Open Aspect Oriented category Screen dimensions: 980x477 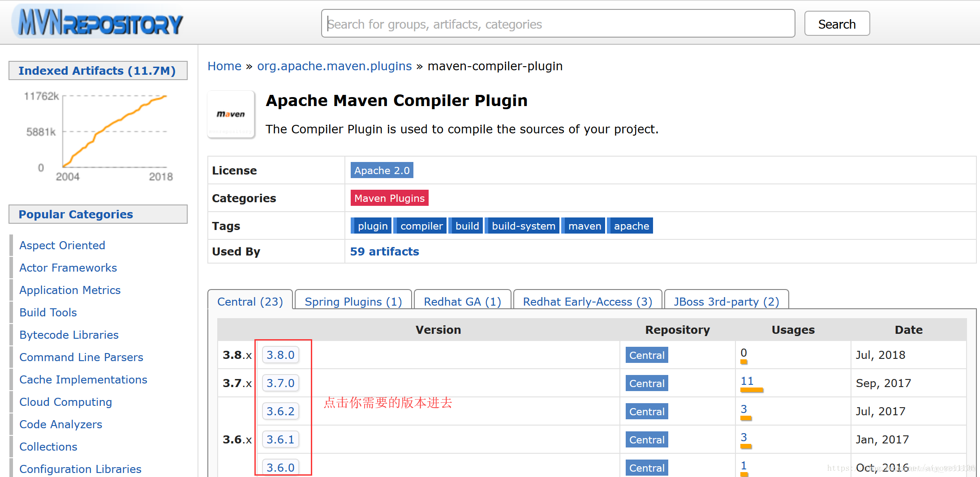click(x=62, y=245)
